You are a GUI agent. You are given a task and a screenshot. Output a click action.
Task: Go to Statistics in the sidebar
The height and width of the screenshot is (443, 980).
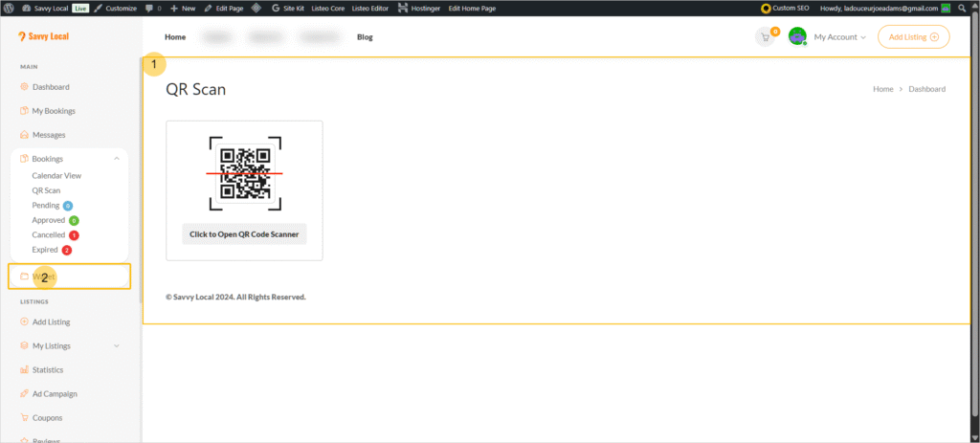coord(48,369)
